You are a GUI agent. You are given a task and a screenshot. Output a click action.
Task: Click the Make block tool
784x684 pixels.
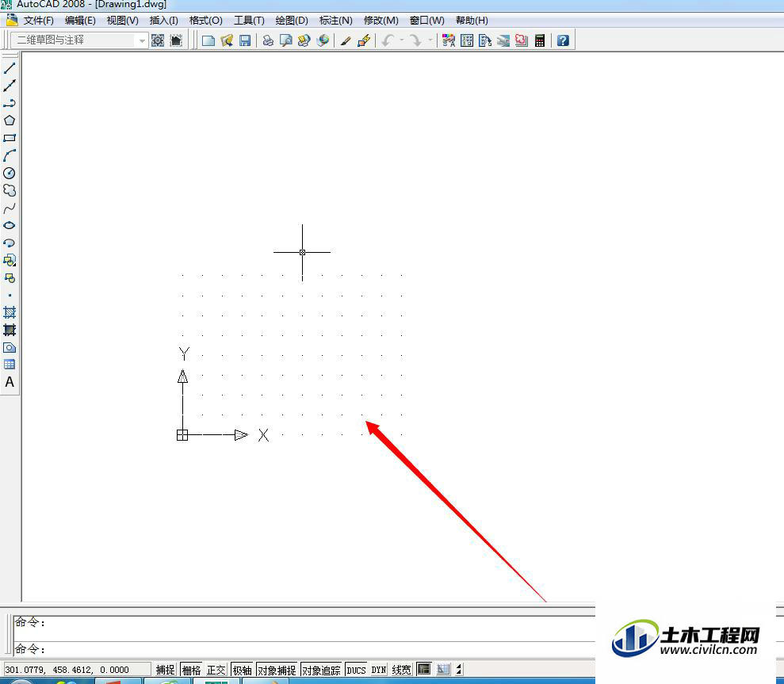(x=10, y=277)
